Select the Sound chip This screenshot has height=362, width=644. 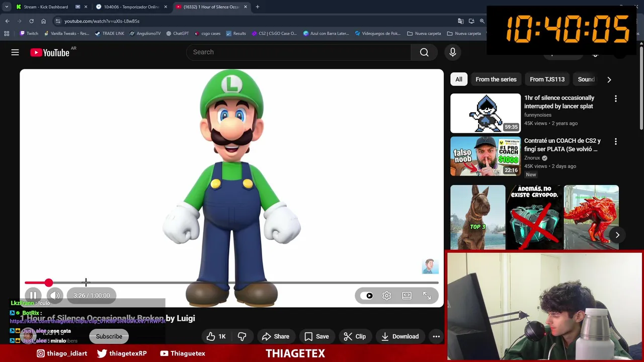pos(586,79)
